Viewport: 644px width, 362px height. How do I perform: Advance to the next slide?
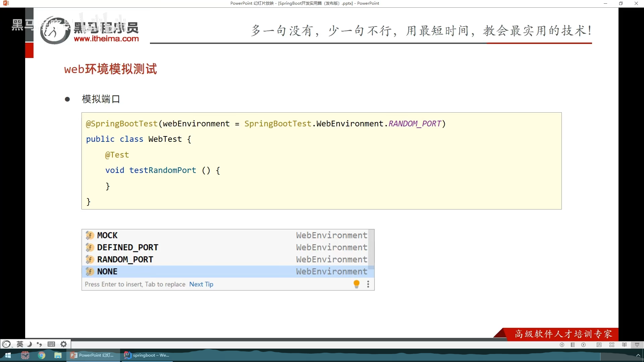click(x=584, y=345)
